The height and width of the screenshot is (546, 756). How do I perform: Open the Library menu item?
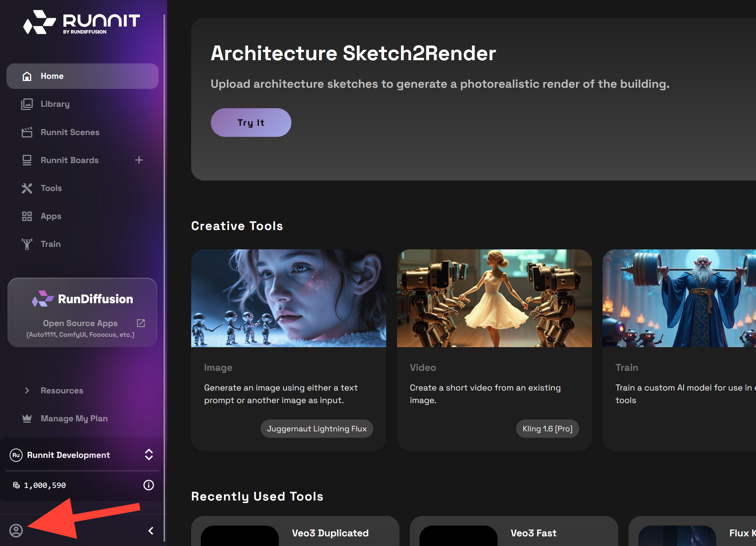pyautogui.click(x=82, y=104)
